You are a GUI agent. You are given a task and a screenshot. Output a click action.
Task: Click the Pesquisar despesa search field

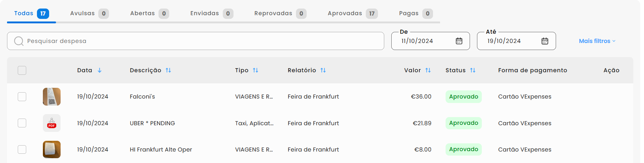(195, 41)
